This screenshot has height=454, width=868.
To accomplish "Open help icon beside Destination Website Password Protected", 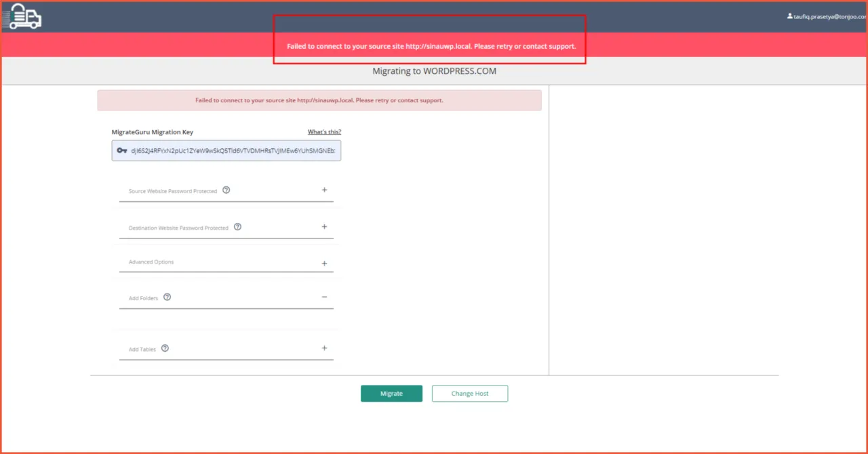I will point(237,227).
